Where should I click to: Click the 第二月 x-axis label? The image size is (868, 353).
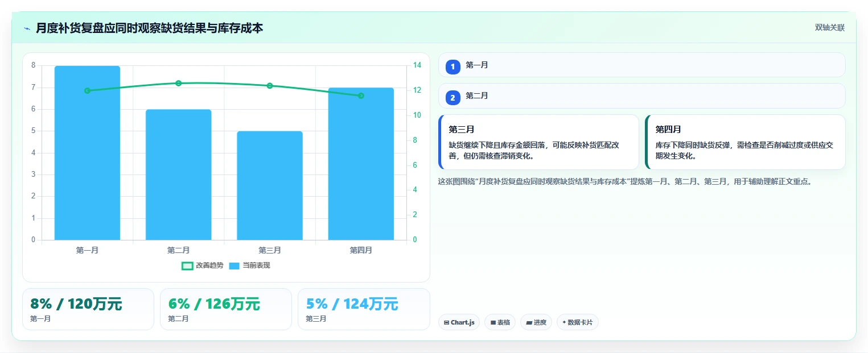coord(178,250)
